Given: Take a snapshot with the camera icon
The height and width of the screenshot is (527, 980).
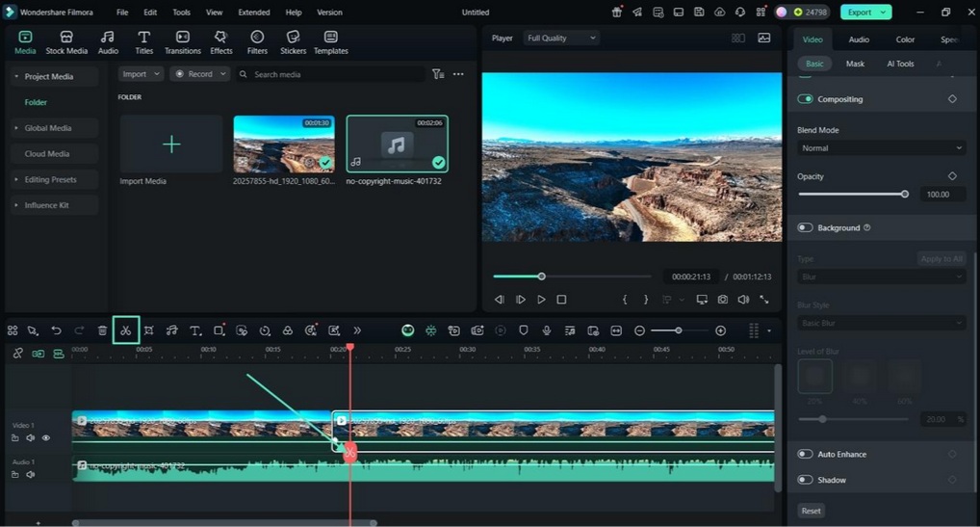Looking at the screenshot, I should coord(722,300).
